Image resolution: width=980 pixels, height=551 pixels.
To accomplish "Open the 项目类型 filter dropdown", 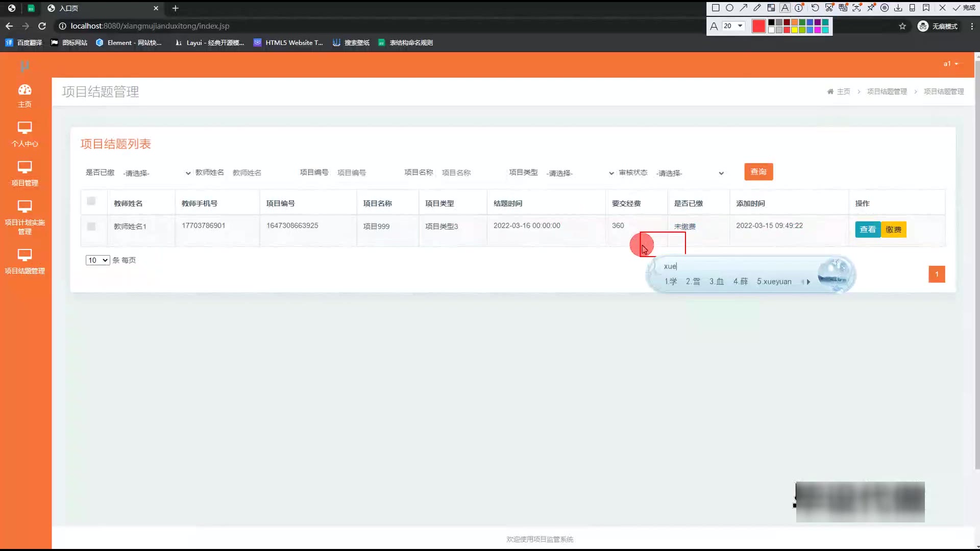I will [x=579, y=173].
